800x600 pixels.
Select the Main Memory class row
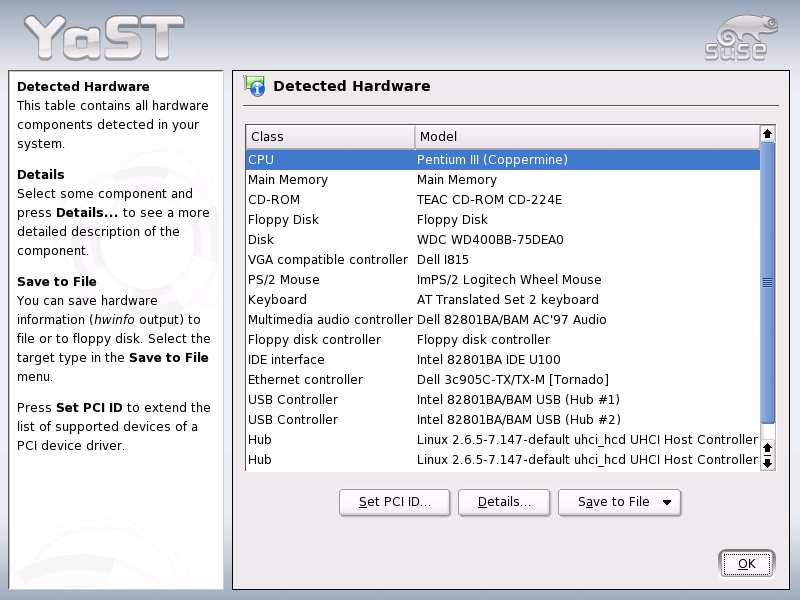(x=503, y=180)
